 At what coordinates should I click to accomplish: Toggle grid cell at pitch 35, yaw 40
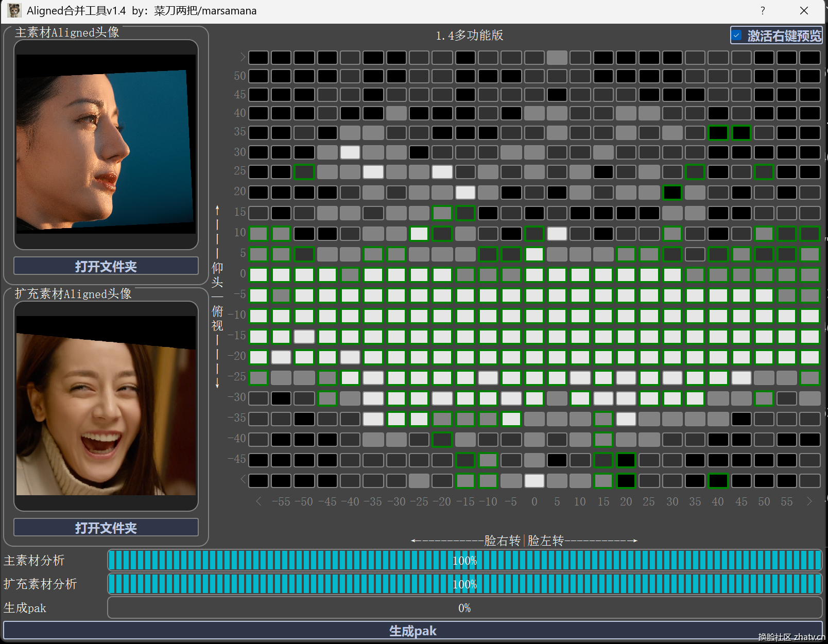click(718, 132)
